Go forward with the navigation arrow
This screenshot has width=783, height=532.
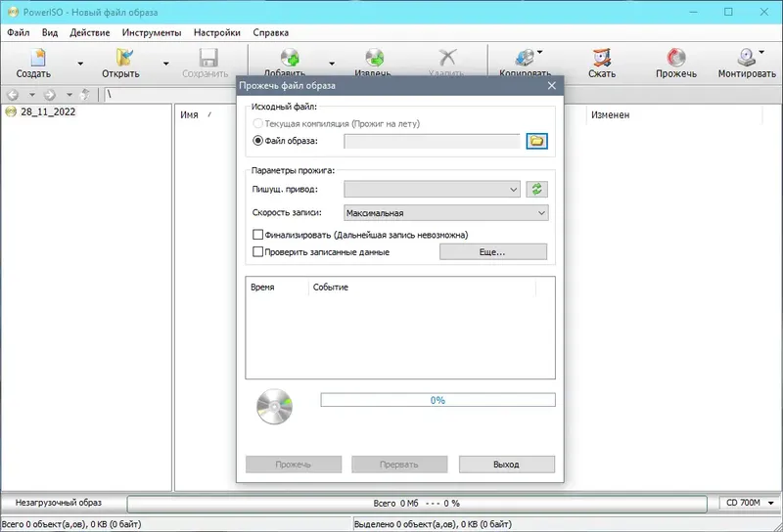pos(50,94)
